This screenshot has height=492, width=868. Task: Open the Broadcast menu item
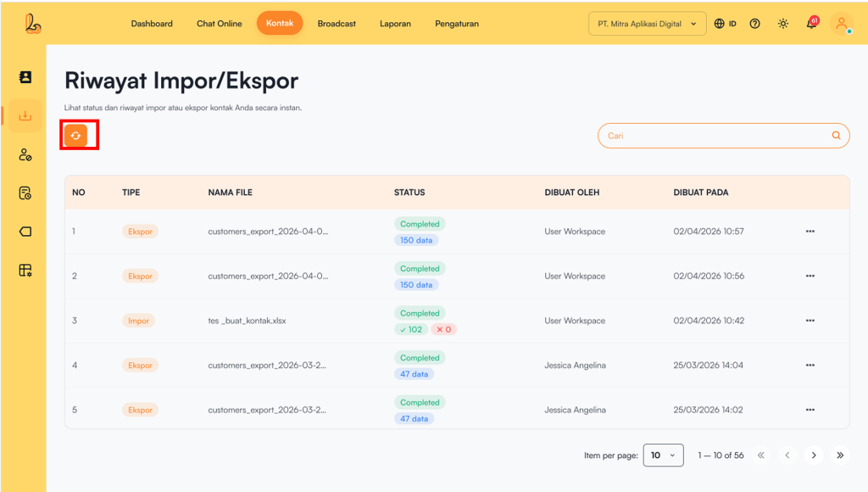point(337,24)
